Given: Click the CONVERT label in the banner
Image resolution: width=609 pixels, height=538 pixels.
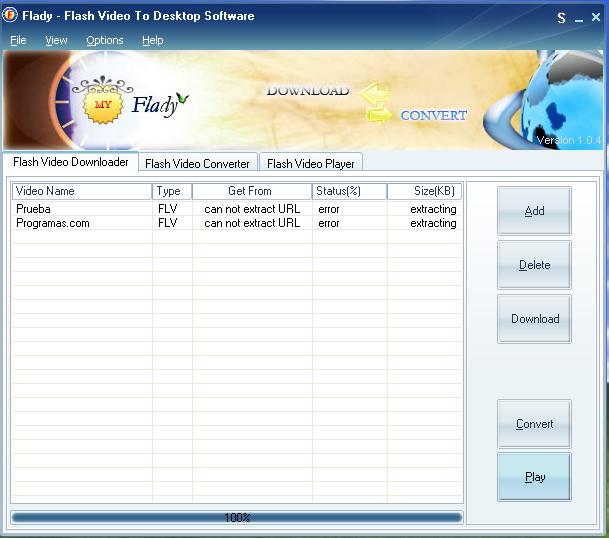Looking at the screenshot, I should click(433, 115).
